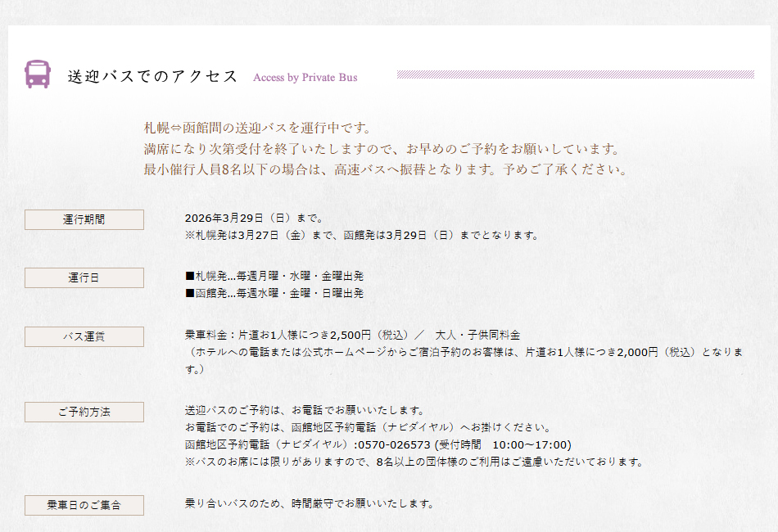Click the purple bus icon

[x=38, y=74]
